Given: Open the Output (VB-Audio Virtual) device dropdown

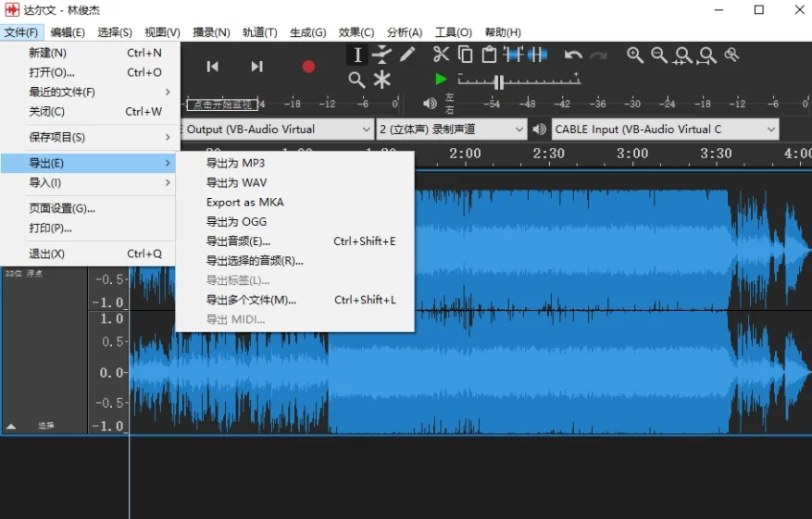Looking at the screenshot, I should click(x=277, y=130).
